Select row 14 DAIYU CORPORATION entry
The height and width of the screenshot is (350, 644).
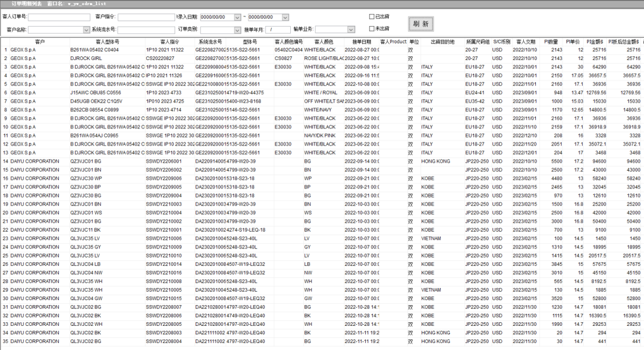(x=35, y=161)
